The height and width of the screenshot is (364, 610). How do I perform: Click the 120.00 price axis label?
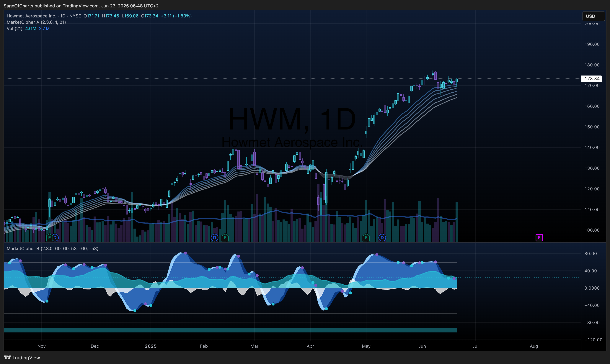click(592, 189)
